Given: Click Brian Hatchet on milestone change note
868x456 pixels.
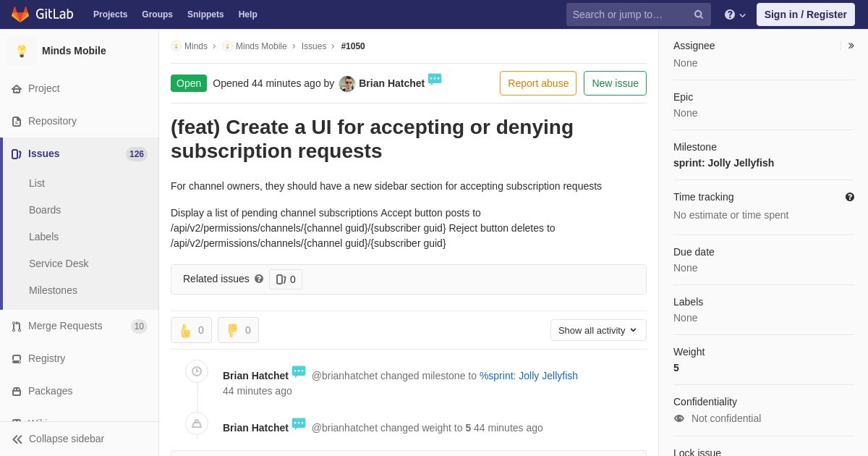Looking at the screenshot, I should click(x=255, y=376).
